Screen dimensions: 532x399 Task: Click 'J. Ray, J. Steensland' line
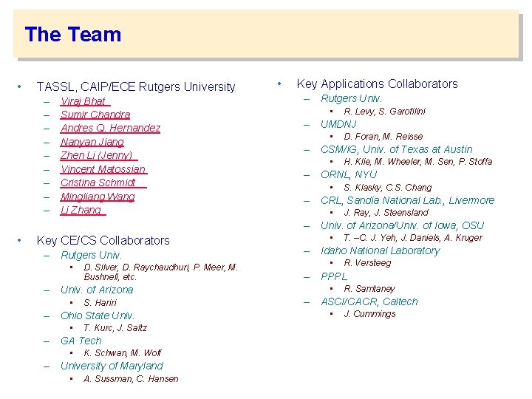(x=386, y=212)
